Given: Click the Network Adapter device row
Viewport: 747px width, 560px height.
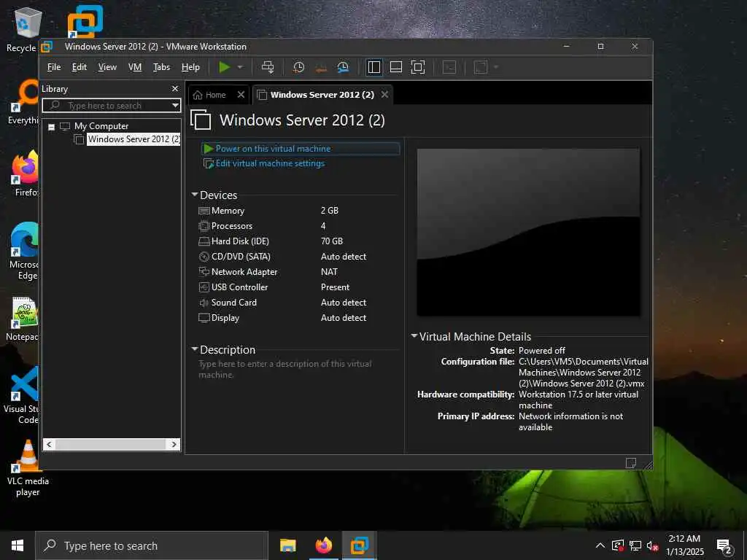Looking at the screenshot, I should [x=298, y=272].
